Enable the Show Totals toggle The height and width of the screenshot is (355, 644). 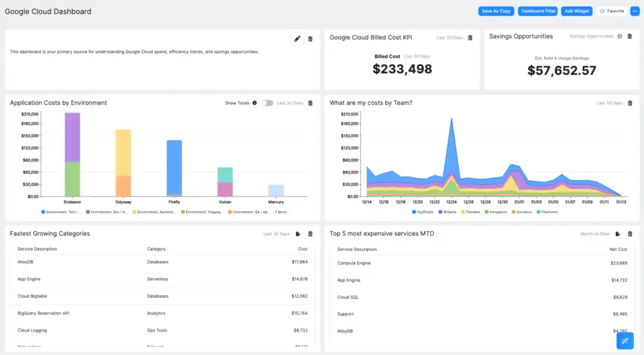(x=267, y=103)
